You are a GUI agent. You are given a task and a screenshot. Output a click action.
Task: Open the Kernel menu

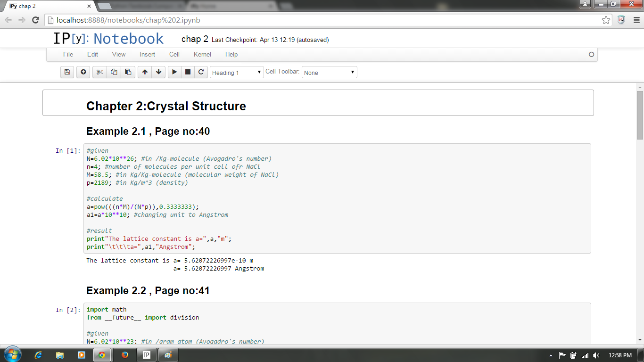coord(202,54)
